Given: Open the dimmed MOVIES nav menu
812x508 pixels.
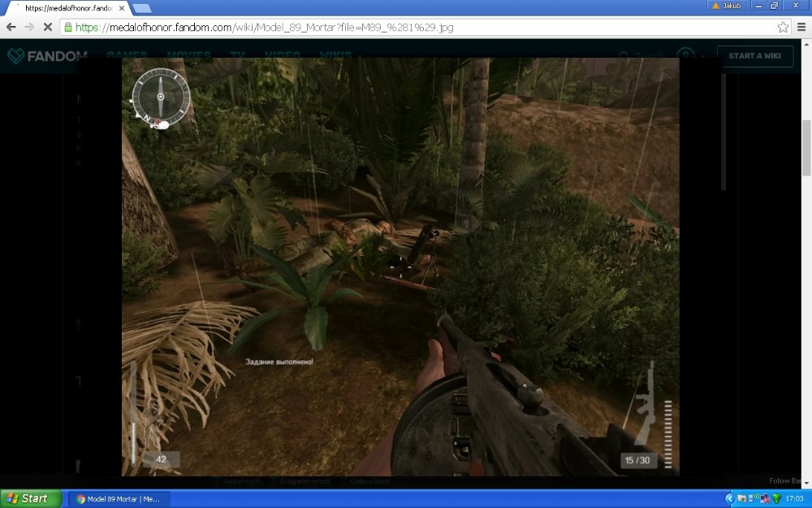Looking at the screenshot, I should pos(189,55).
